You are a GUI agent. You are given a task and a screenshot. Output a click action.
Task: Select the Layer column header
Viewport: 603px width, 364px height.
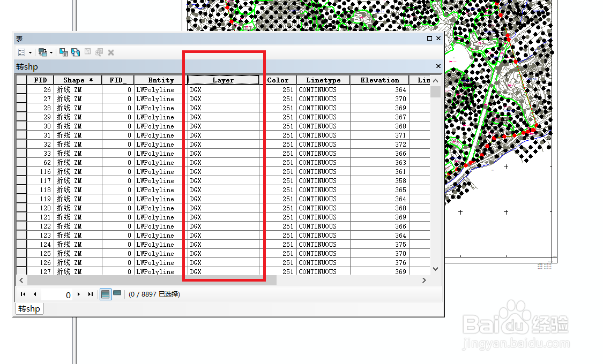pyautogui.click(x=223, y=79)
